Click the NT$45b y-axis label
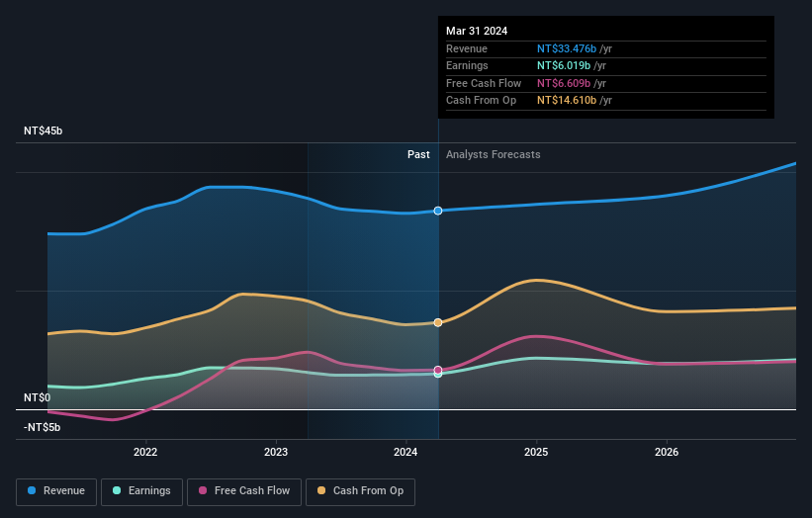The image size is (812, 518). coord(43,130)
